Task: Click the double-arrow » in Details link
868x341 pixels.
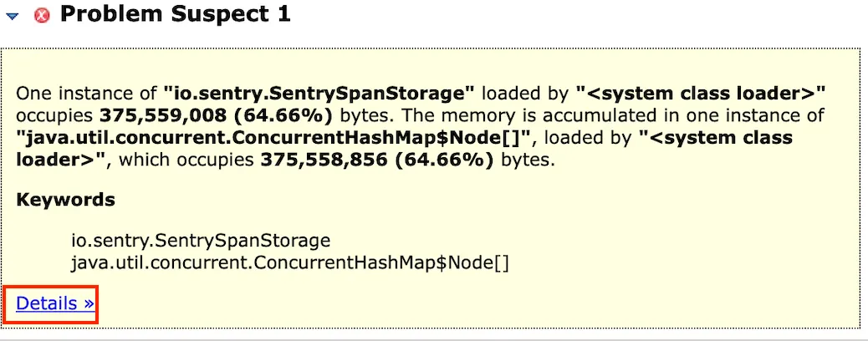Action: pyautogui.click(x=88, y=303)
